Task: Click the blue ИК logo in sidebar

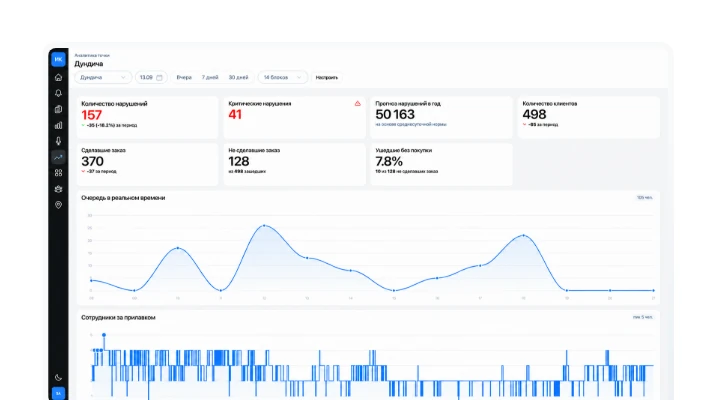Action: [58, 59]
